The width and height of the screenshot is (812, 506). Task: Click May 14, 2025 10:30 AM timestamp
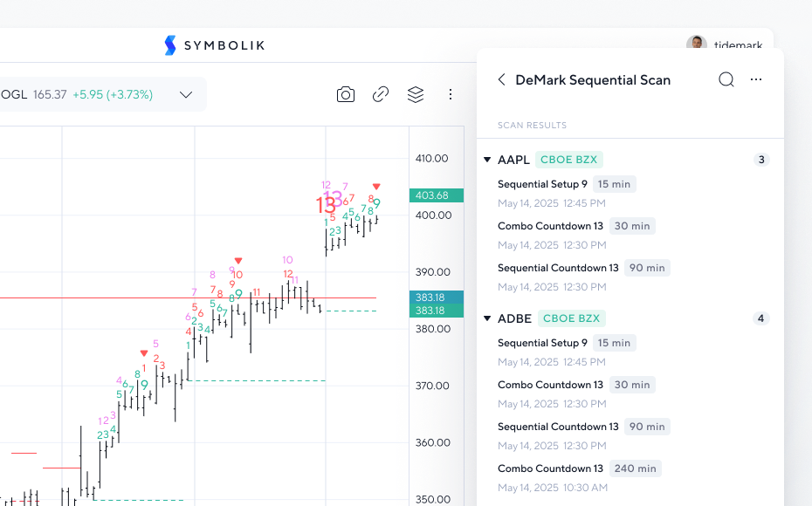[x=553, y=488]
